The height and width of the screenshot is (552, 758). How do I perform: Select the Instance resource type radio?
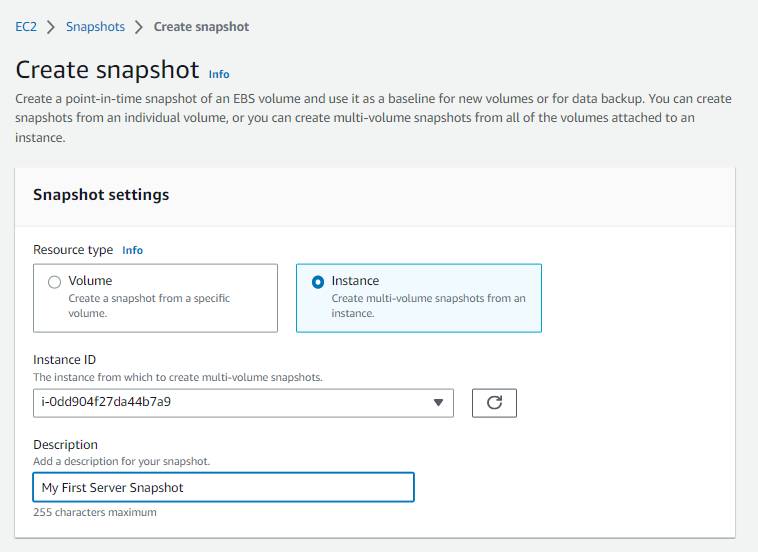(318, 282)
